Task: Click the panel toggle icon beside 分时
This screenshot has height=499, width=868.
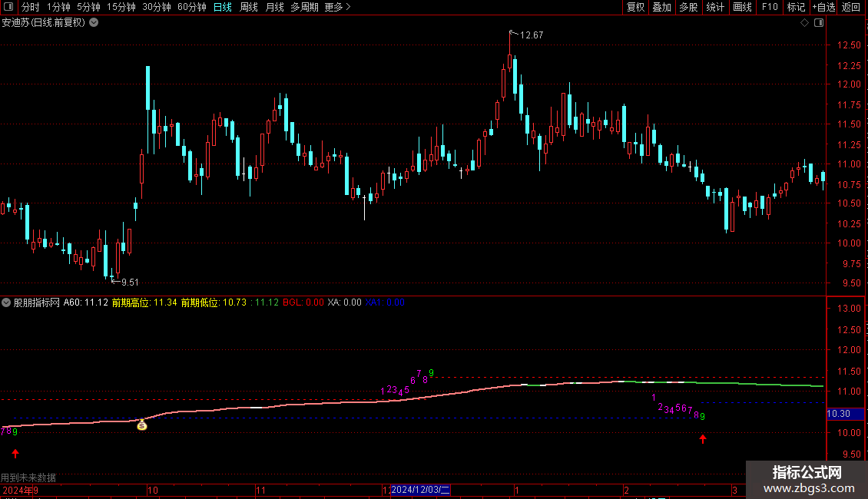Action: pos(8,7)
